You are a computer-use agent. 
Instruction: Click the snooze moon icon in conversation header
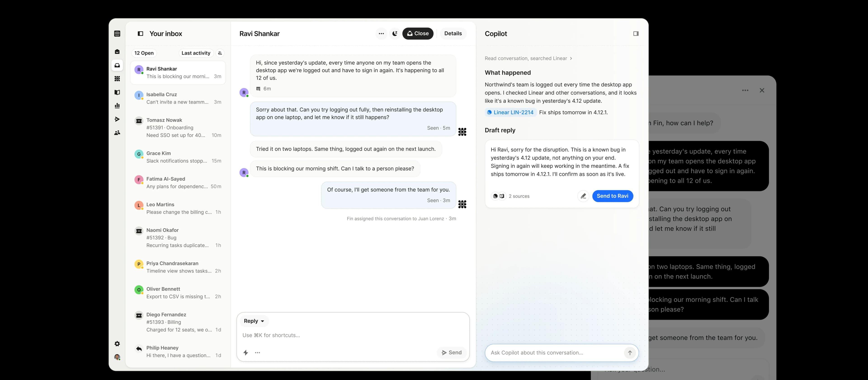tap(395, 33)
